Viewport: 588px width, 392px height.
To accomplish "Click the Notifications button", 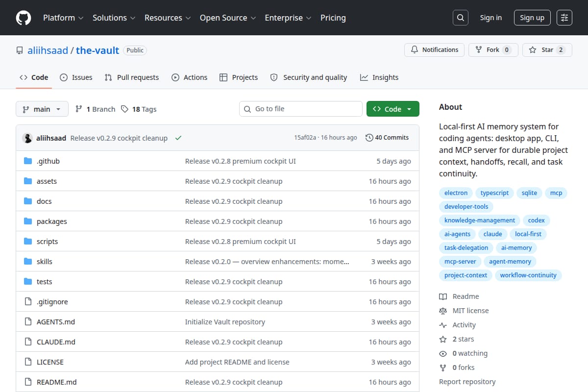I will click(x=434, y=50).
